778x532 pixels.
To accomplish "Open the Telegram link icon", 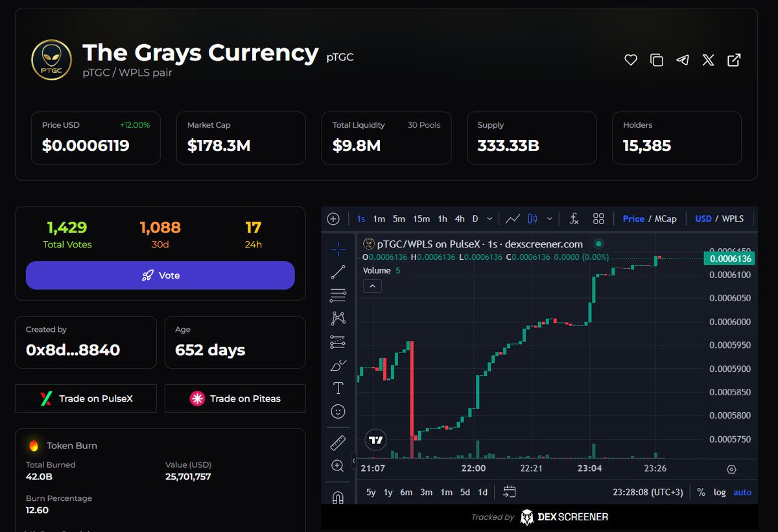I will coord(683,60).
